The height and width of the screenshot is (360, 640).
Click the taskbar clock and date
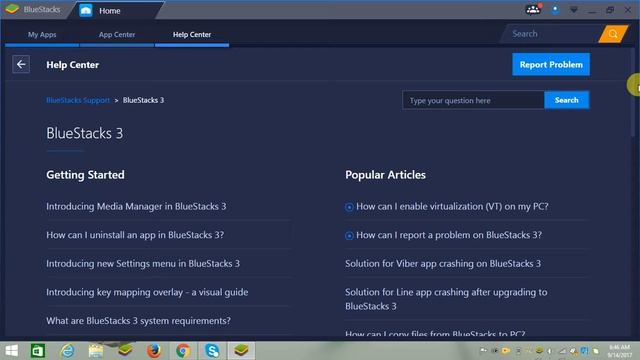coord(620,351)
